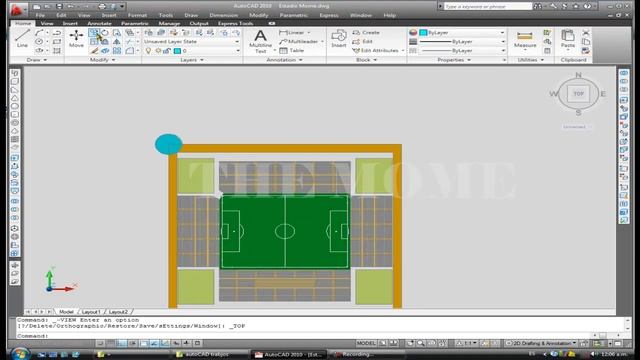Open ByLayer lineweight dropdown
The height and width of the screenshot is (360, 640).
tap(463, 41)
